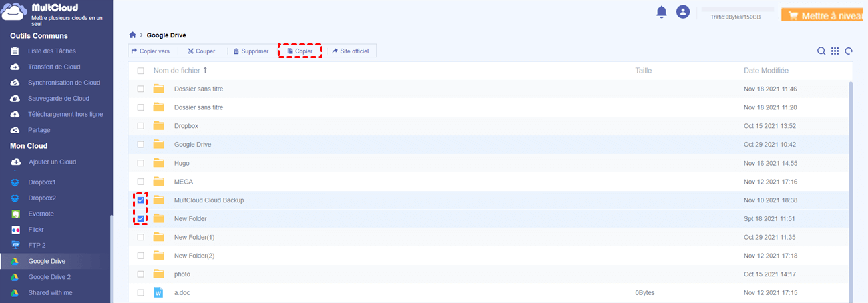This screenshot has height=303, width=868.
Task: Click Dropbox1 icon in sidebar
Action: (x=15, y=182)
